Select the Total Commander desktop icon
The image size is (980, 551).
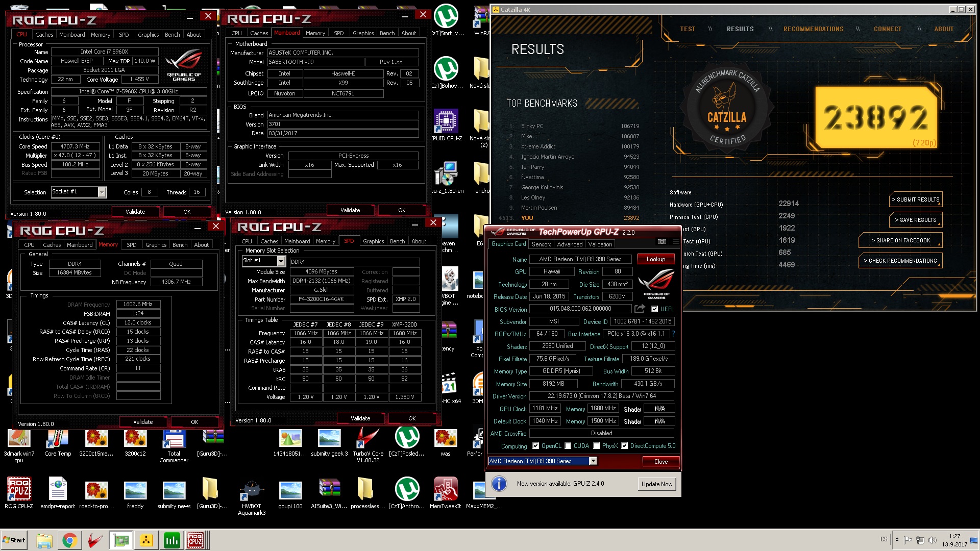[x=174, y=446]
